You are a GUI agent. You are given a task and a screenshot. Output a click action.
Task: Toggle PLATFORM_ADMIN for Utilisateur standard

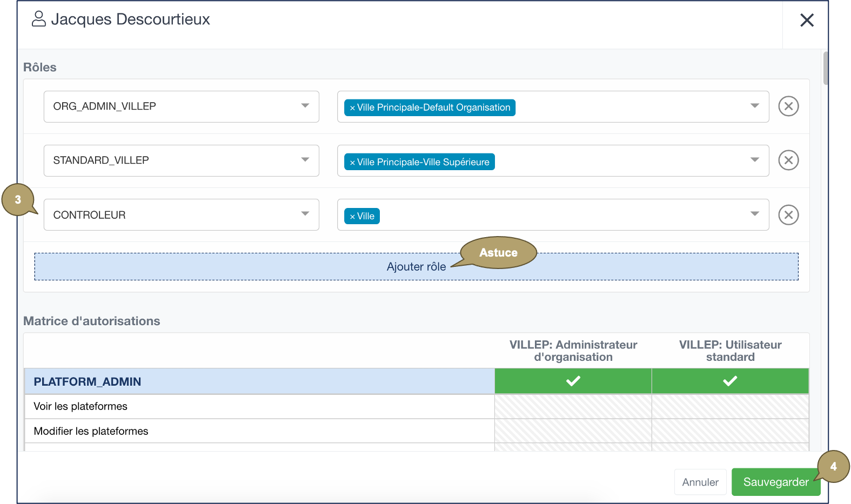[730, 381]
